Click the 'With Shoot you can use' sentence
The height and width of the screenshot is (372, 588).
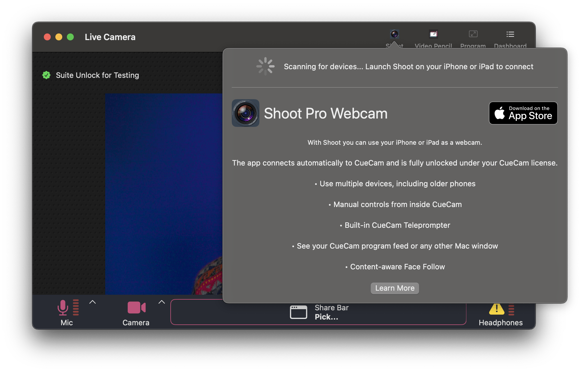(x=395, y=142)
